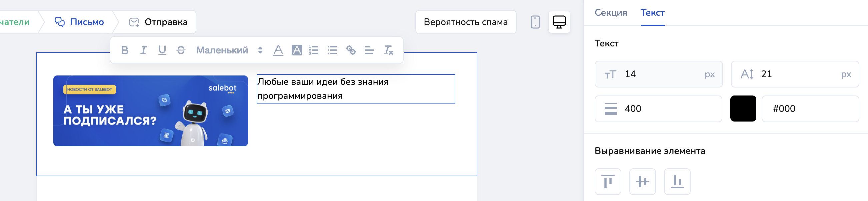Image resolution: width=868 pixels, height=201 pixels.
Task: Open text background highlight color
Action: pyautogui.click(x=297, y=50)
